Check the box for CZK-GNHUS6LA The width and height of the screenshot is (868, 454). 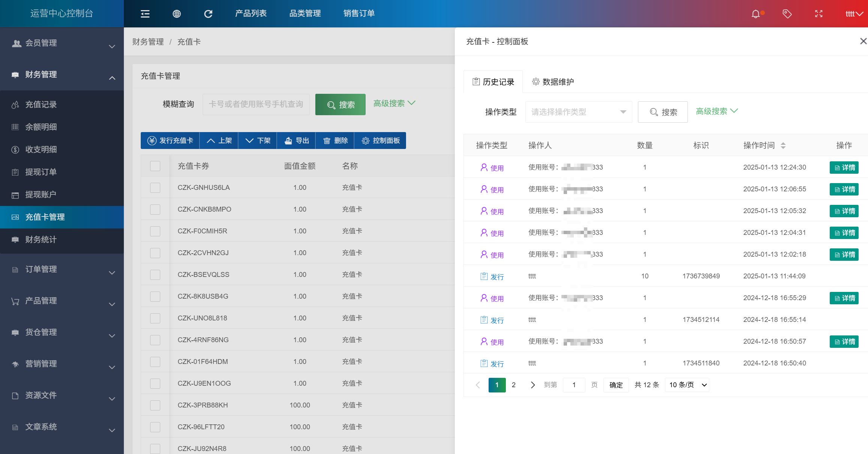point(155,188)
